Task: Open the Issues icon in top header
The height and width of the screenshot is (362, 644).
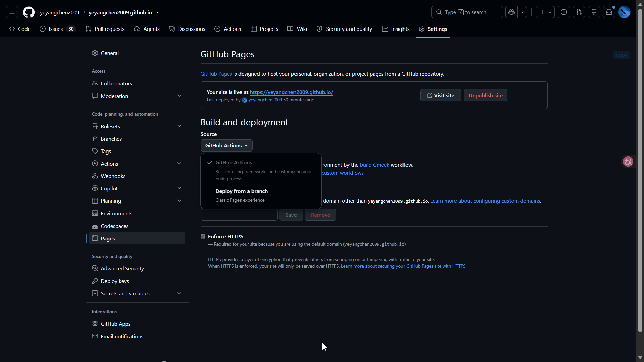Action: coord(564,12)
